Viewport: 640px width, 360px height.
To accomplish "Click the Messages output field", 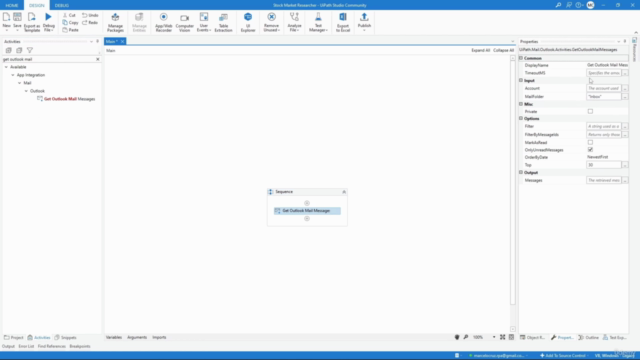I will click(604, 180).
